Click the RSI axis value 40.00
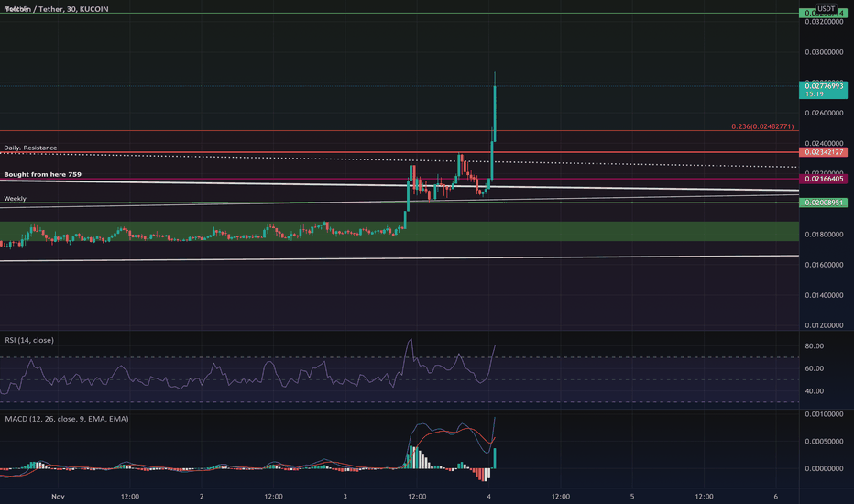The width and height of the screenshot is (854, 504). pyautogui.click(x=815, y=391)
